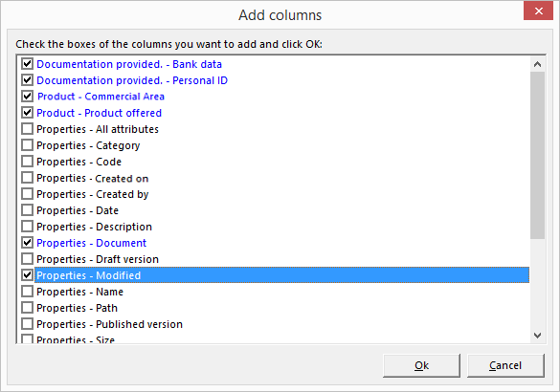Check Properties - All attributes checkbox
The height and width of the screenshot is (392, 560).
[27, 129]
